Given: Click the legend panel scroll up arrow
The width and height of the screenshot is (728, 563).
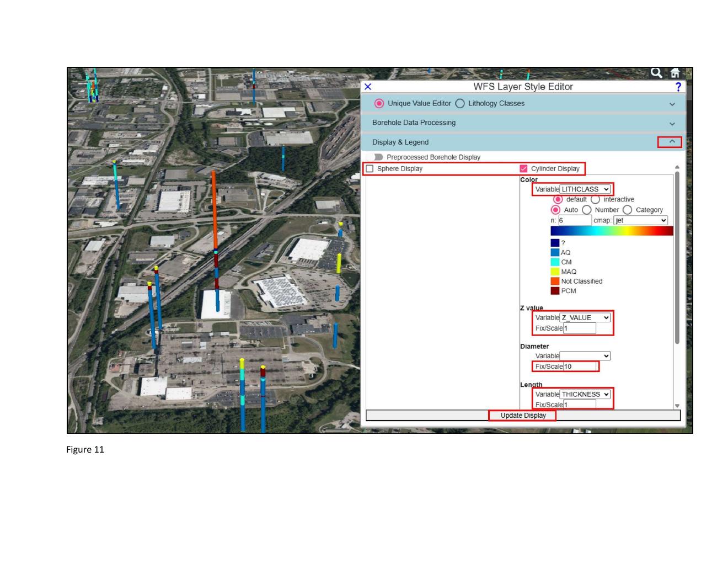Looking at the screenshot, I should click(677, 167).
